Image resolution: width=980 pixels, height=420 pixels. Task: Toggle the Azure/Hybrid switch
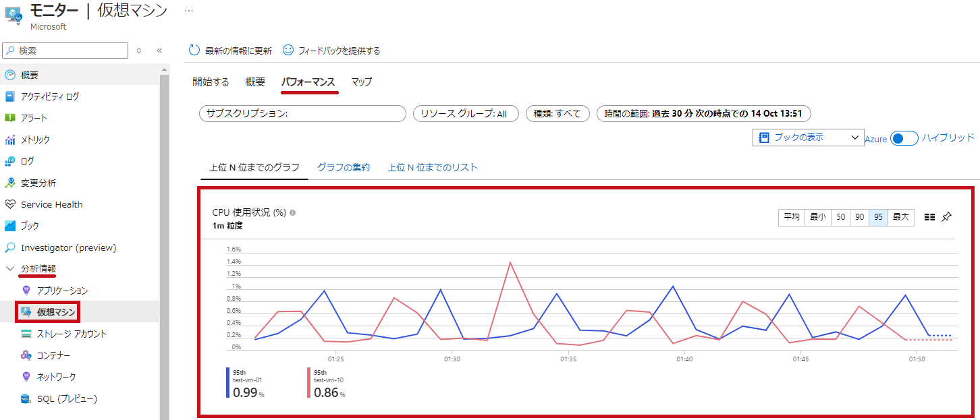(904, 138)
